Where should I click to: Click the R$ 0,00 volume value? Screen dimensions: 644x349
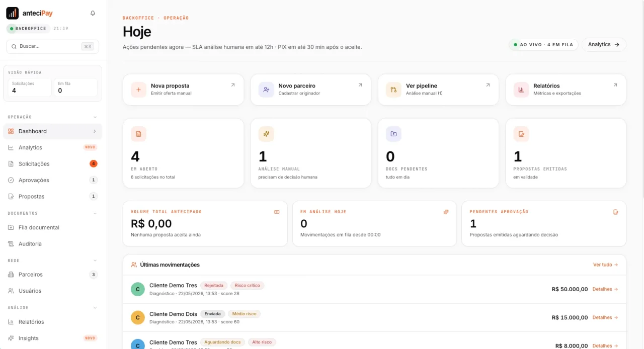pos(151,224)
